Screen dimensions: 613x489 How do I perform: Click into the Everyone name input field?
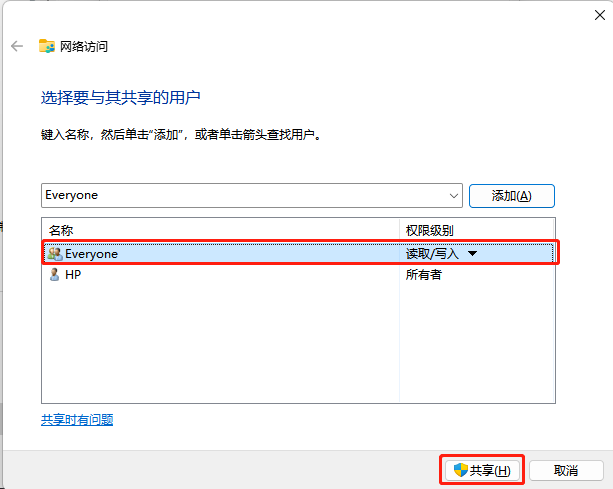240,195
